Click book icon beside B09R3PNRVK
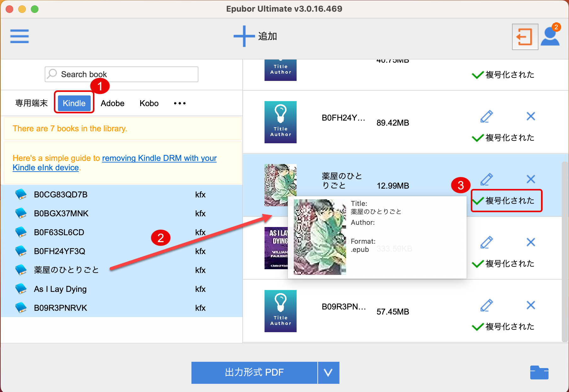This screenshot has height=392, width=569. pyautogui.click(x=21, y=308)
